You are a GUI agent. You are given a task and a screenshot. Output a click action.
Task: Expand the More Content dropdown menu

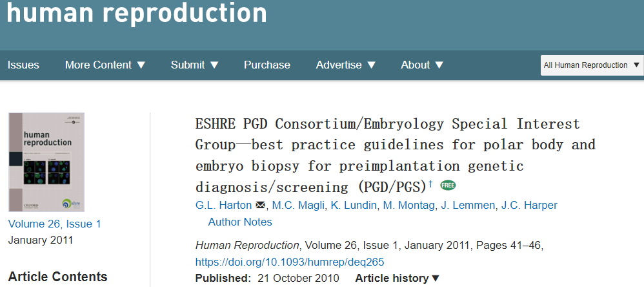[105, 65]
